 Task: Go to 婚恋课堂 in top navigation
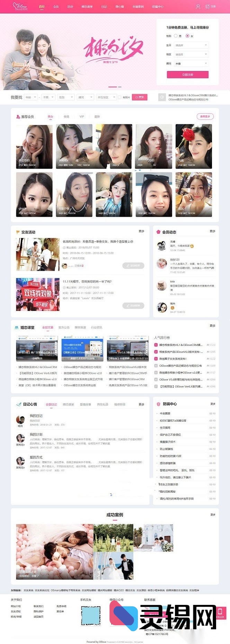(x=87, y=7)
